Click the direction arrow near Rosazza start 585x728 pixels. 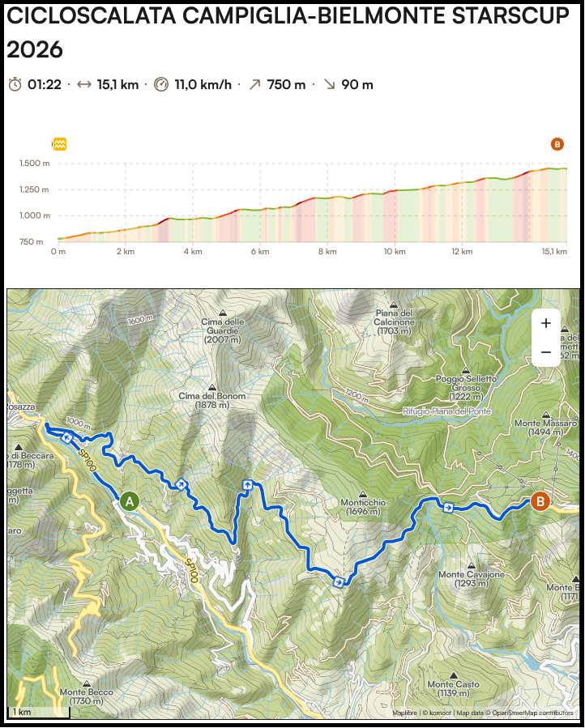[67, 437]
